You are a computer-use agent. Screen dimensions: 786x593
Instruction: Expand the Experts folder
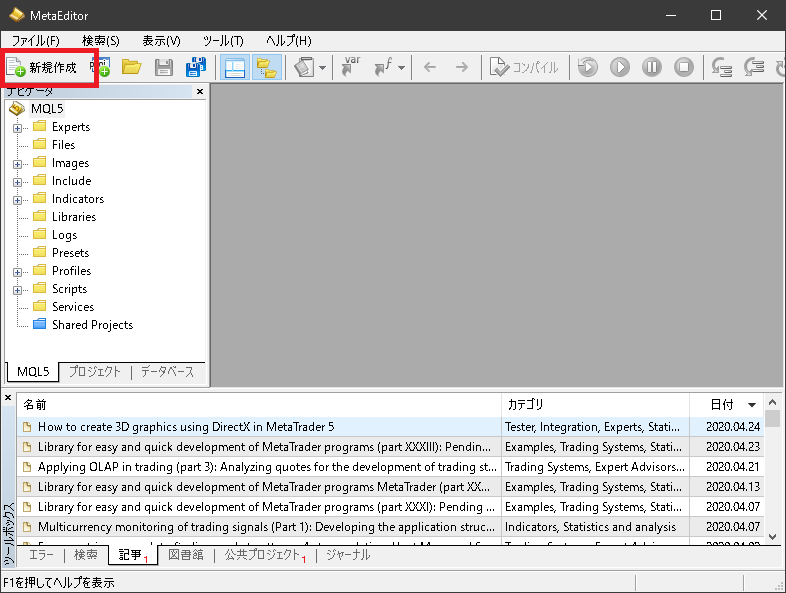18,128
